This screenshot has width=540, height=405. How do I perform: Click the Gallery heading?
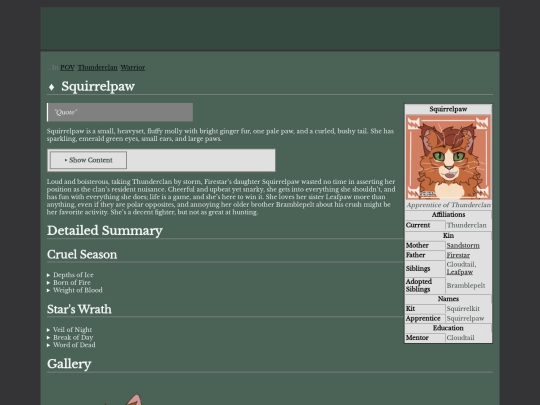(69, 364)
